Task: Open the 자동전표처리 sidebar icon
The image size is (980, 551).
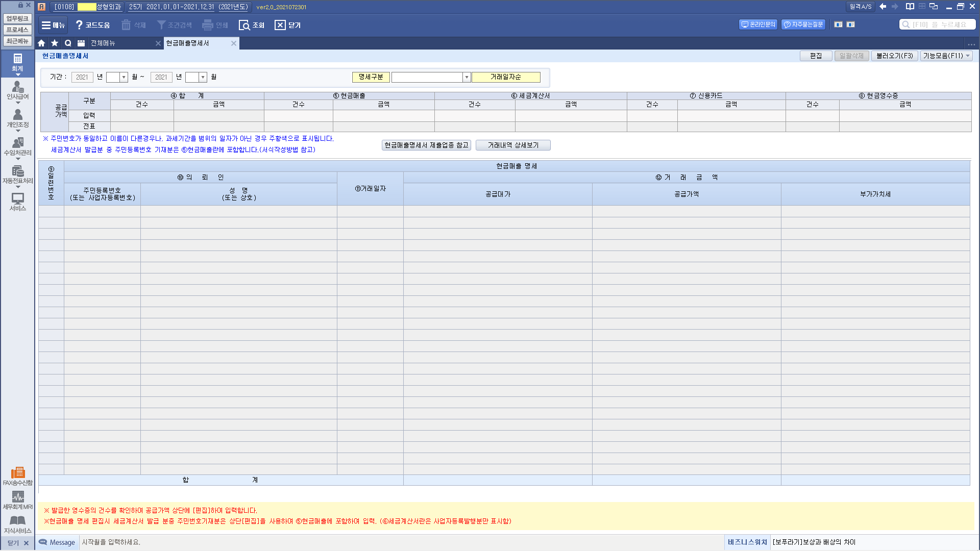Action: [18, 174]
